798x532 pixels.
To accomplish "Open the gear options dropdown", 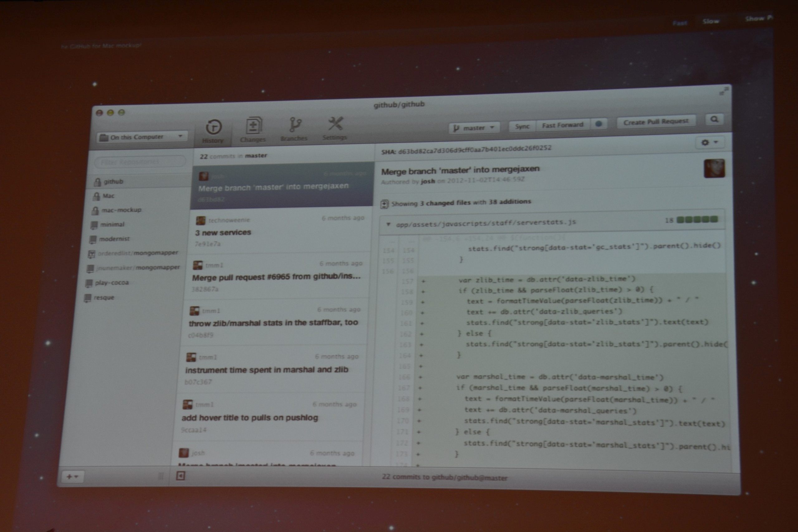I will 709,142.
